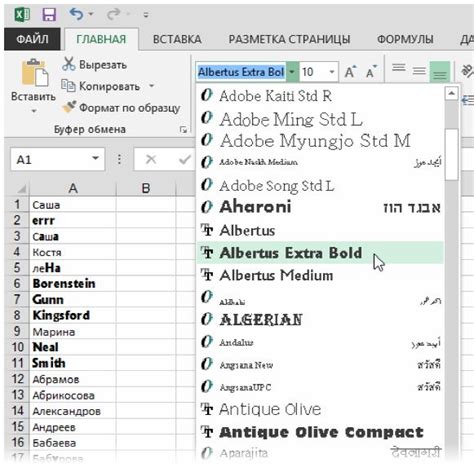
Task: Choose Antique Olive font
Action: coord(320,409)
